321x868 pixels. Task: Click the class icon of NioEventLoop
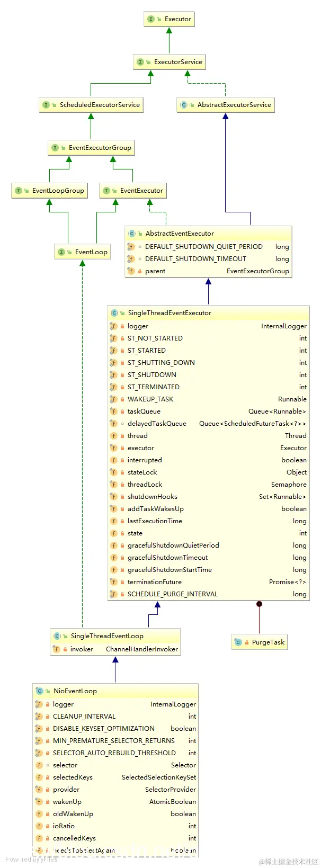point(39,691)
